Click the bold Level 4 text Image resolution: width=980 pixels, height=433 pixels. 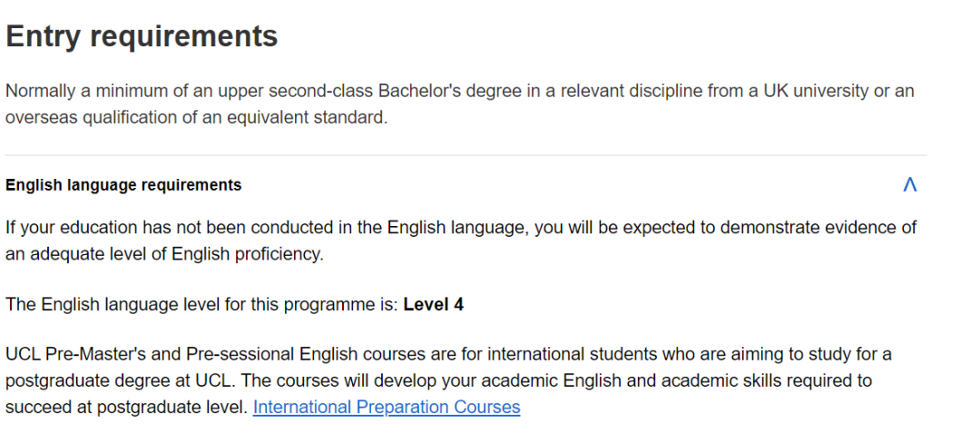click(433, 306)
